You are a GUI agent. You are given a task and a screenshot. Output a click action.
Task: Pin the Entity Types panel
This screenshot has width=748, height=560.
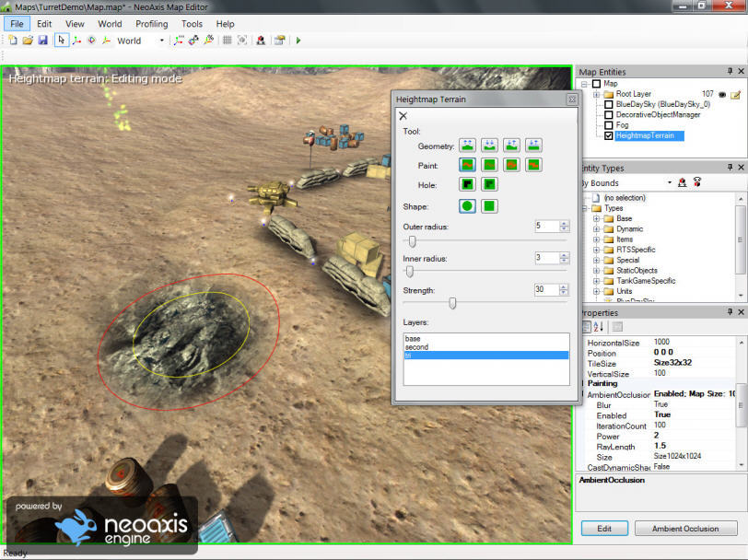(x=730, y=167)
